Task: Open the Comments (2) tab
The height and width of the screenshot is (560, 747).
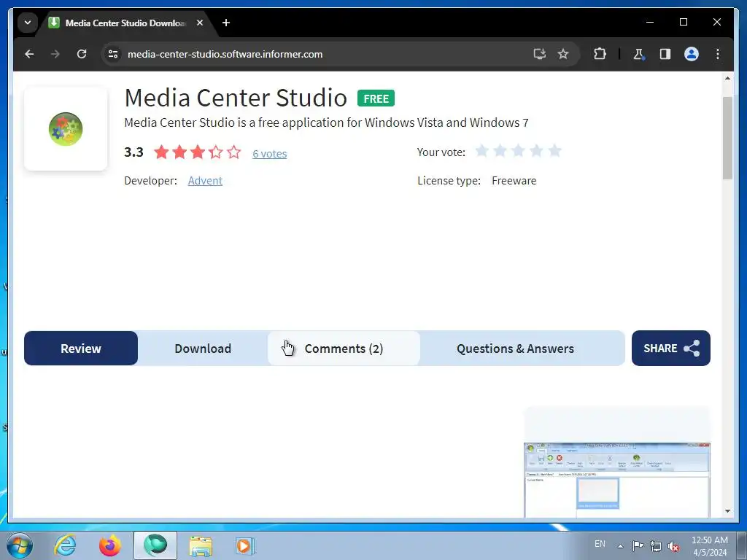Action: point(344,348)
